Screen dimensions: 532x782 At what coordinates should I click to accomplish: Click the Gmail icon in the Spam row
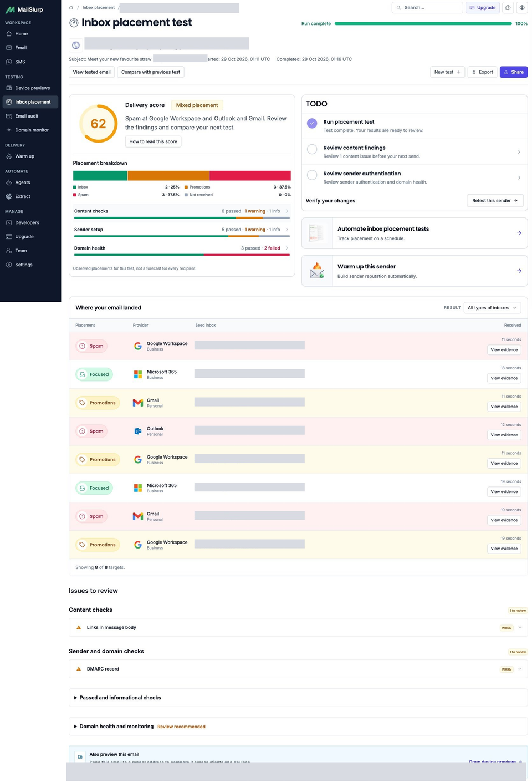coord(138,516)
